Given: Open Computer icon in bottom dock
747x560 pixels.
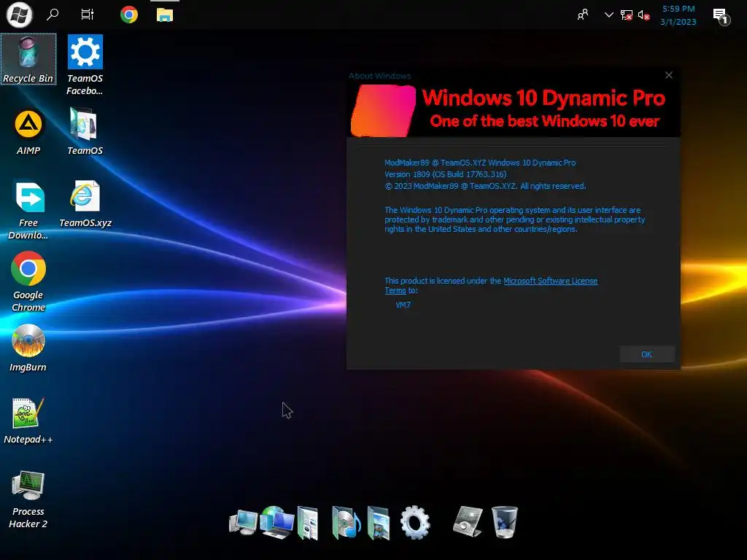Looking at the screenshot, I should (242, 522).
